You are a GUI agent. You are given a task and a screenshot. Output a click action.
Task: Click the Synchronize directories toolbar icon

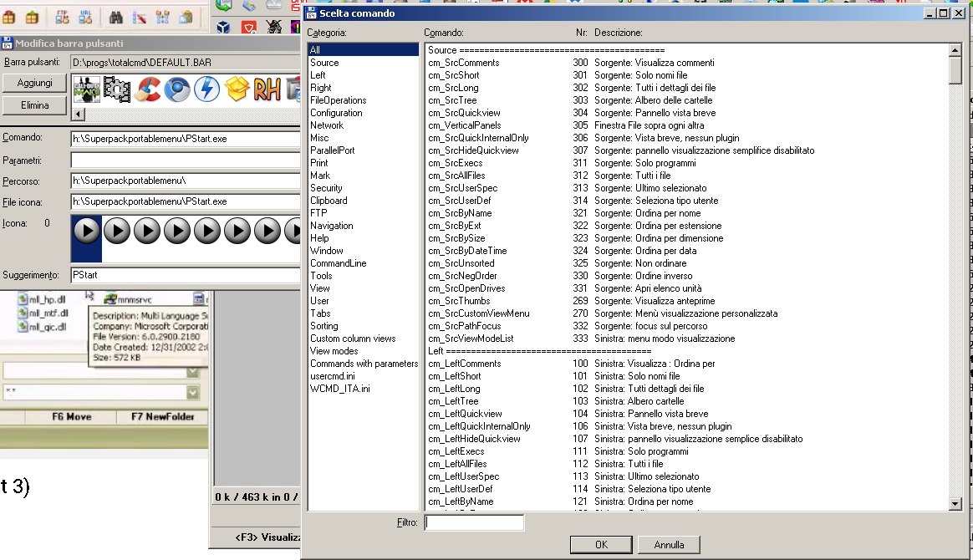click(x=162, y=18)
